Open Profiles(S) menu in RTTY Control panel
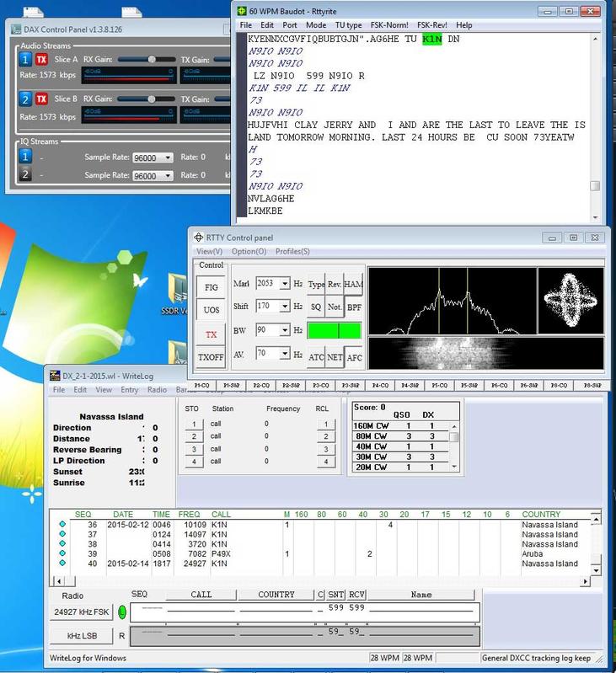616x673 pixels. coord(292,252)
